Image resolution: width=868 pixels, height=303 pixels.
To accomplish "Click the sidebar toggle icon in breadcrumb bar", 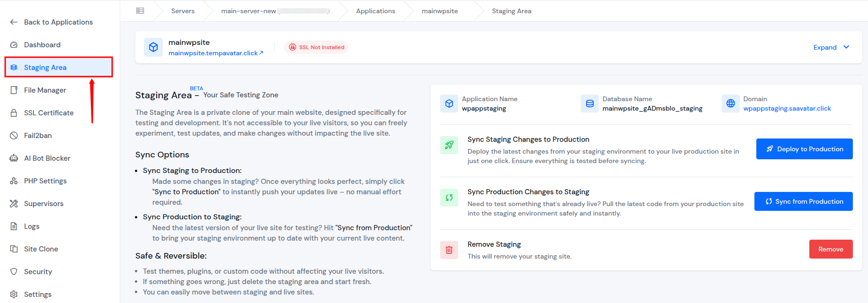I will coord(140,11).
